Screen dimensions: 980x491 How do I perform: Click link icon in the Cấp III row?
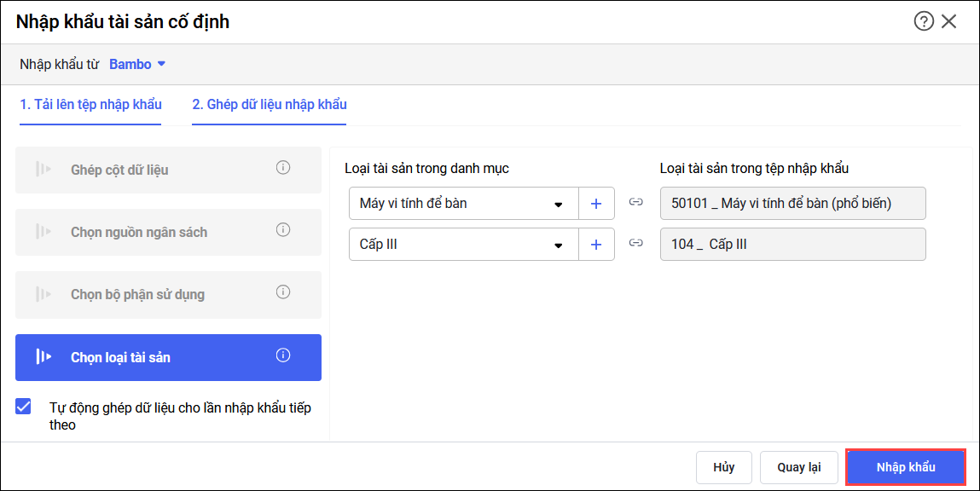coord(635,244)
